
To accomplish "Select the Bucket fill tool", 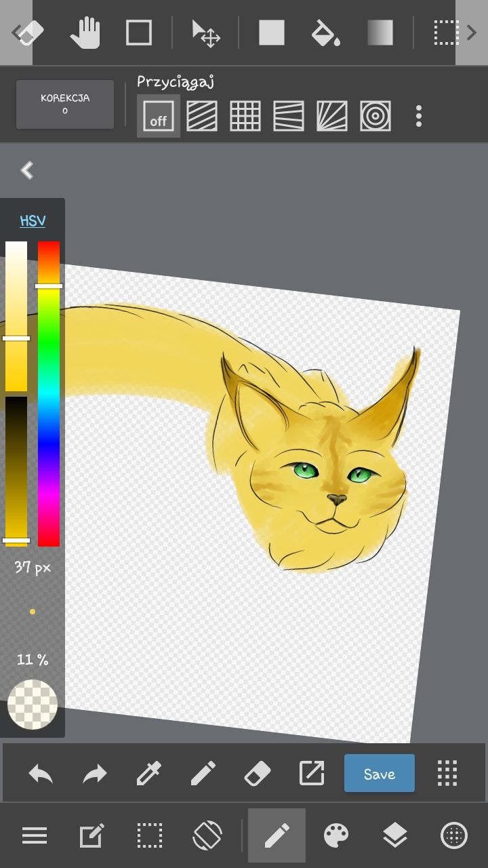I will coord(325,33).
